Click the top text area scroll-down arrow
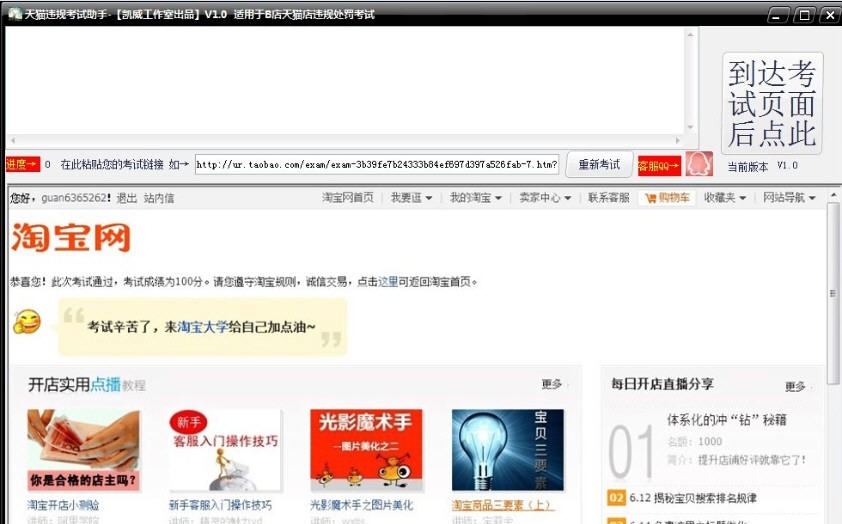The width and height of the screenshot is (842, 524). [x=691, y=127]
